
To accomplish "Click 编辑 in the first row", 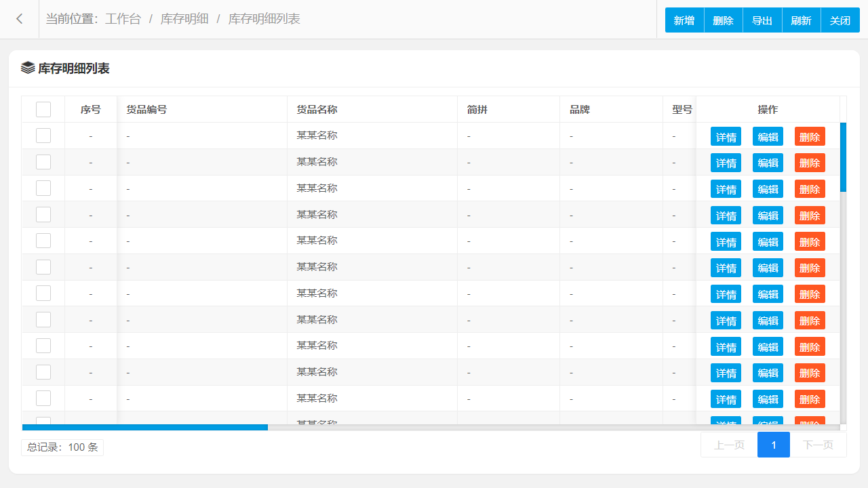I will click(x=768, y=136).
